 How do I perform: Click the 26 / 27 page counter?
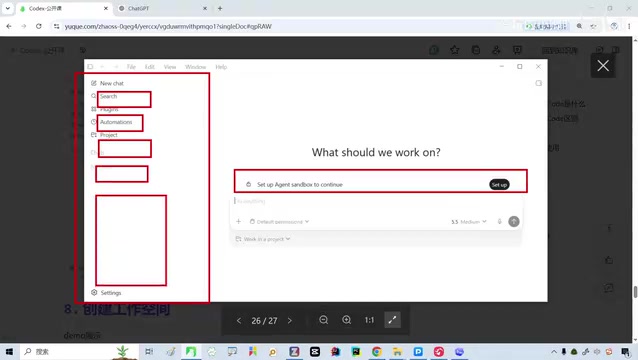pyautogui.click(x=264, y=321)
